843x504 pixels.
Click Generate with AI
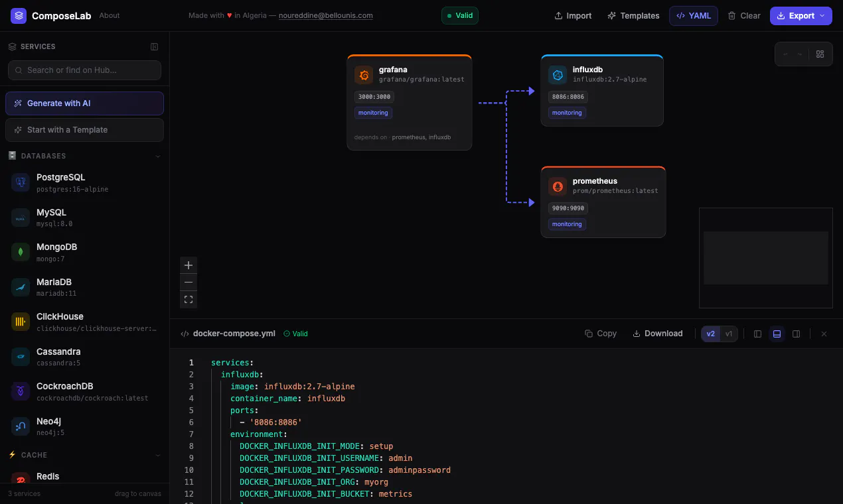click(x=84, y=103)
